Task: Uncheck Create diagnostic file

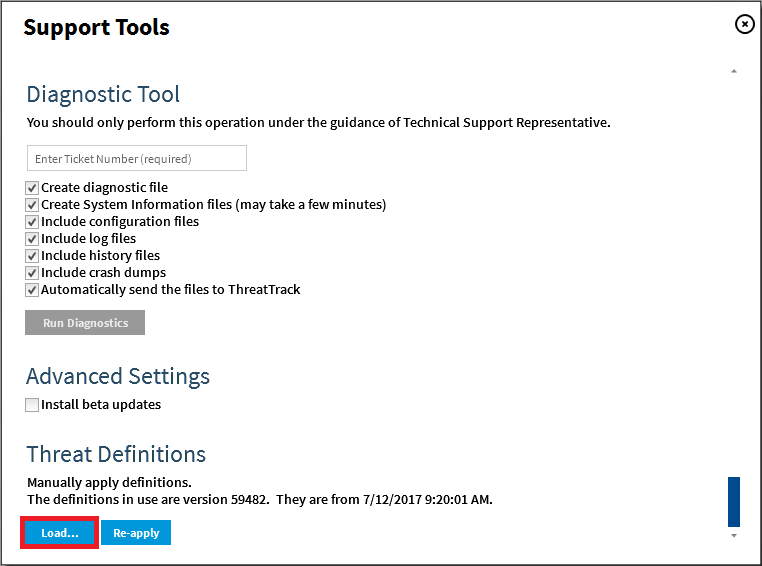Action: click(33, 188)
